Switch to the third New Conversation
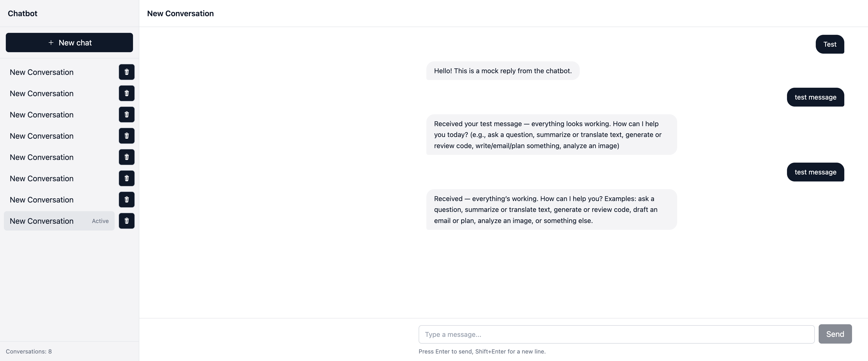 pos(42,115)
